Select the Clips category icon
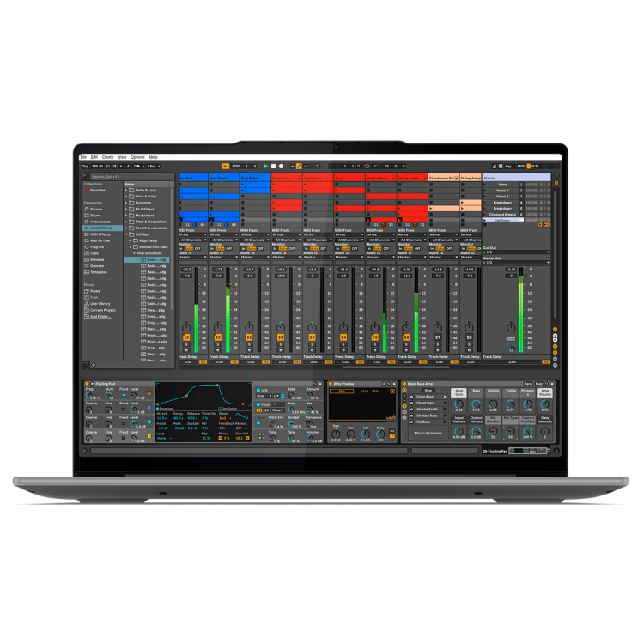The width and height of the screenshot is (644, 644). pos(87,253)
